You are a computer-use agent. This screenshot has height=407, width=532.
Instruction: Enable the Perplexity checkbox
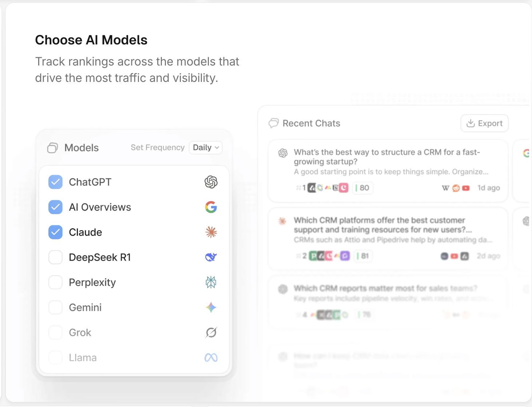[55, 282]
